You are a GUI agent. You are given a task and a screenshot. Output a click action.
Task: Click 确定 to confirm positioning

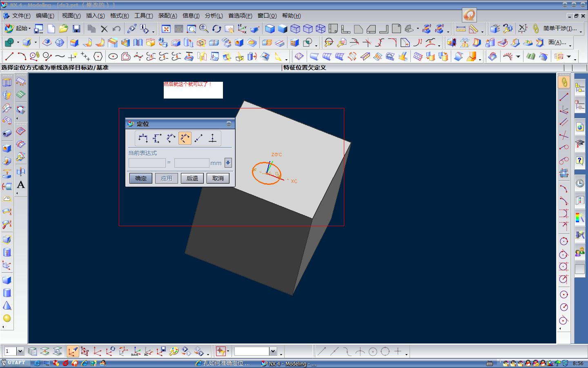pos(141,178)
